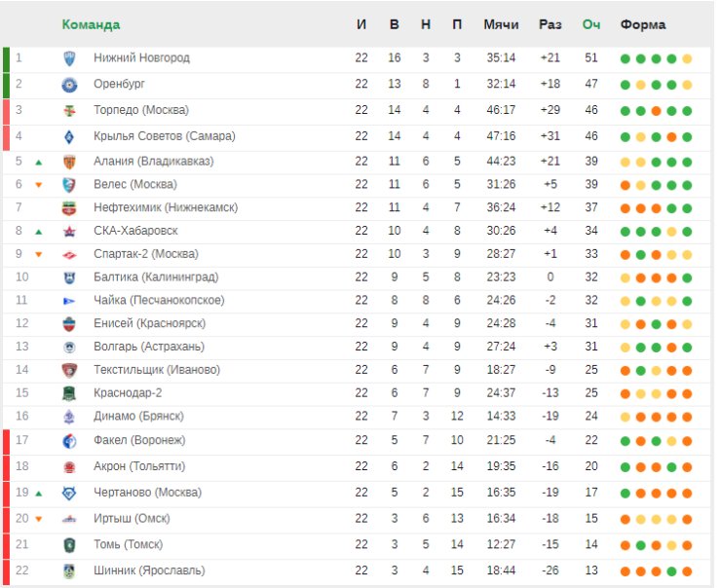The image size is (721, 588).
Task: Click the down arrow beside Irtysh Omsk
Action: coord(38,519)
